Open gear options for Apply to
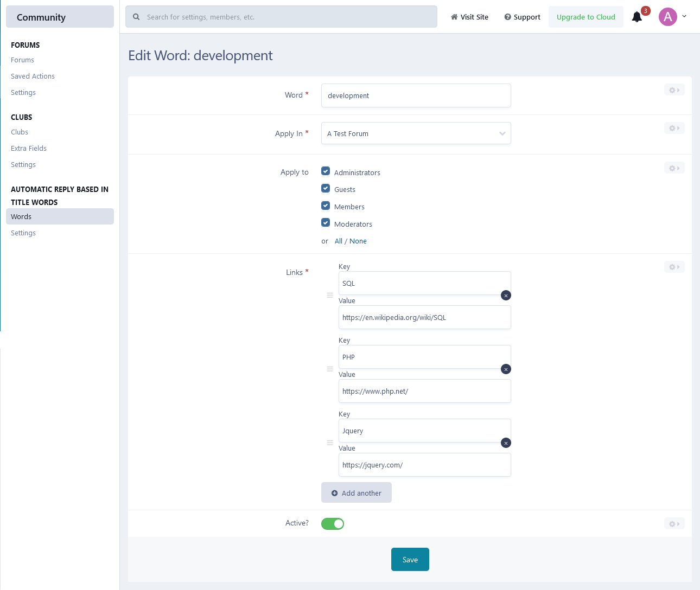 tap(674, 168)
